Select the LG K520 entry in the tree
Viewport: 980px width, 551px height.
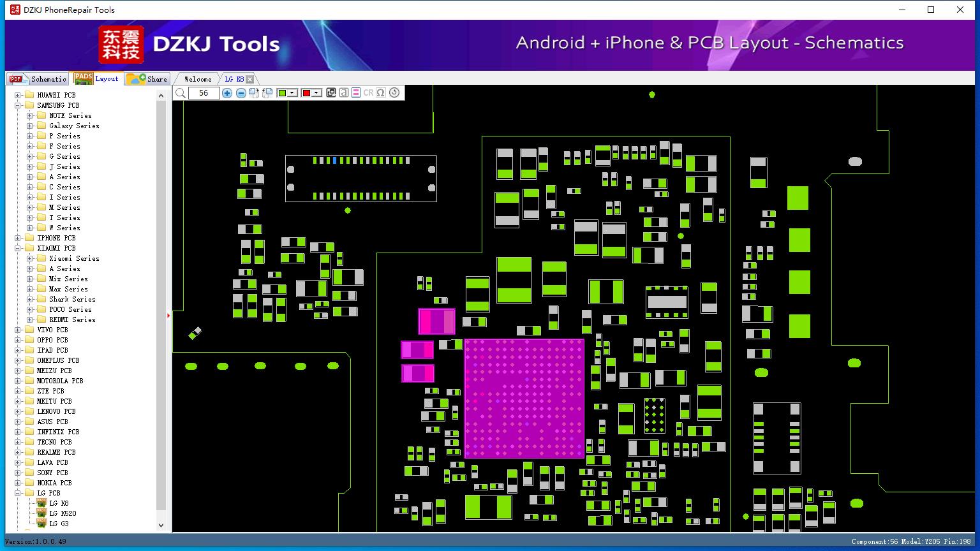pos(63,513)
